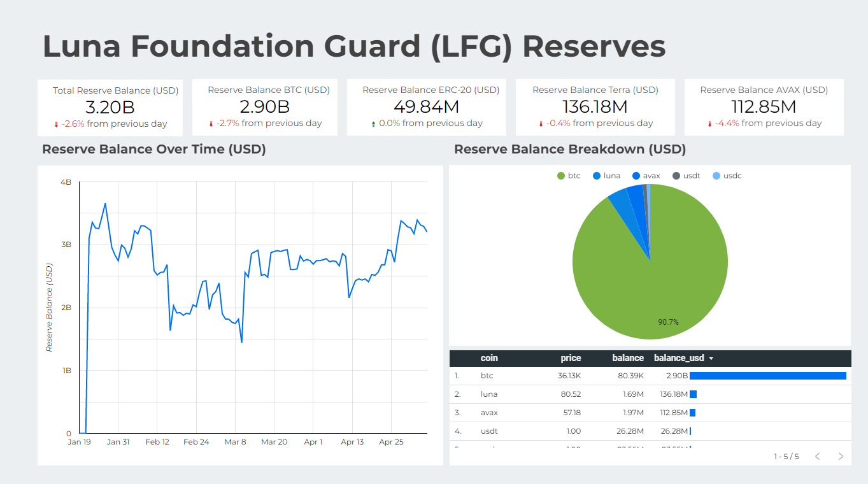Image resolution: width=868 pixels, height=484 pixels.
Task: Click the 4B y-axis label
Action: [66, 182]
